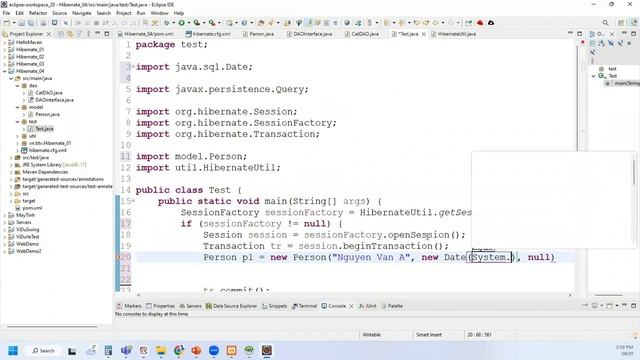Click the Collapse All icon in Project Explorer
This screenshot has width=640, height=360.
click(x=61, y=34)
